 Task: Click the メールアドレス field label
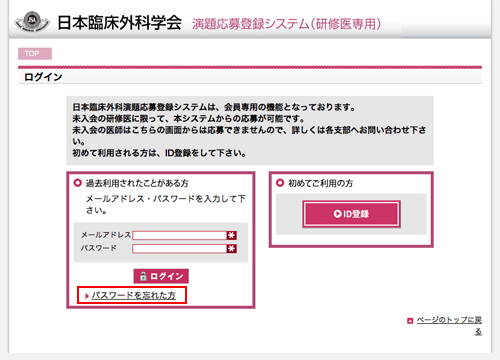[106, 235]
